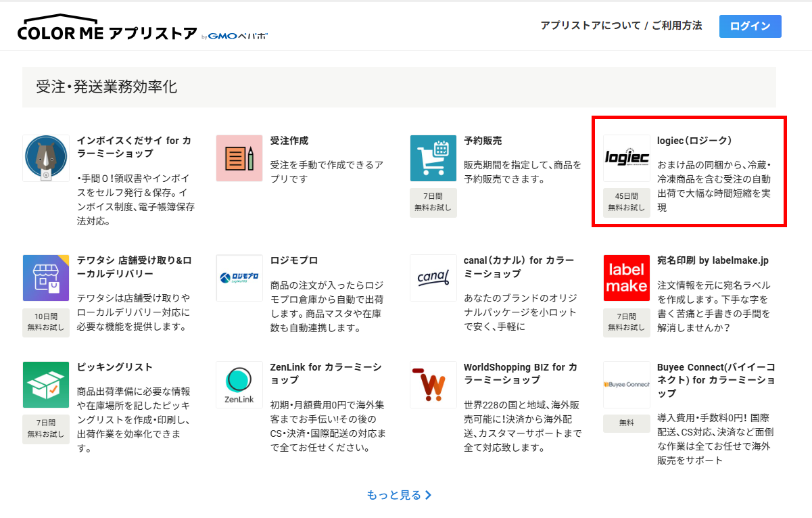
Task: Click テワタシ description starting テワタシは店舗受け取りや
Action: [134, 312]
